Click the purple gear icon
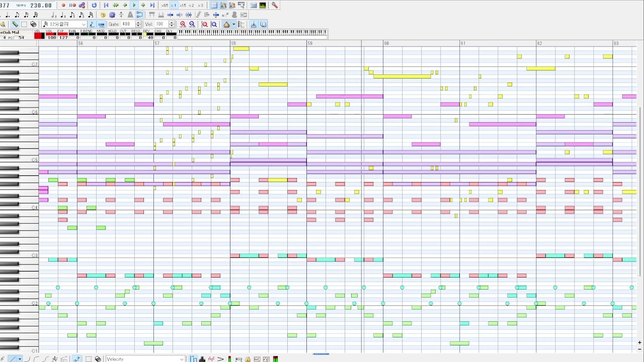Viewport: 644px width, 362px height. tap(112, 15)
